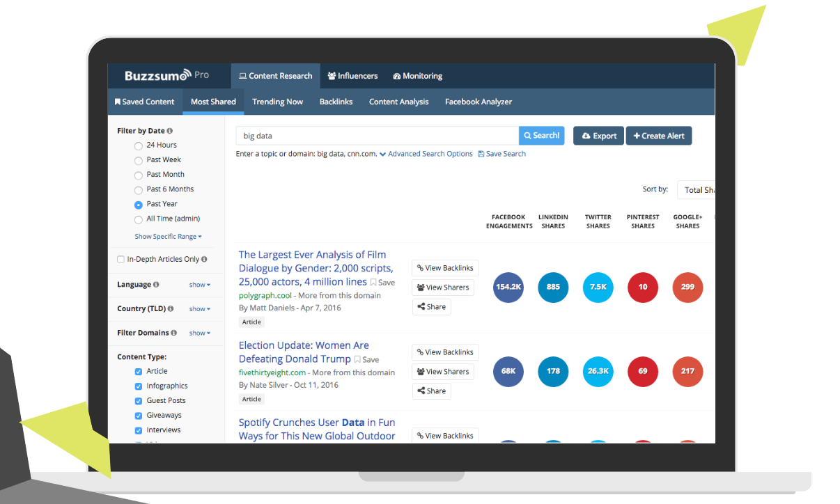Screen dimensions: 840x504
Task: Open the Monitoring tab
Action: point(417,76)
